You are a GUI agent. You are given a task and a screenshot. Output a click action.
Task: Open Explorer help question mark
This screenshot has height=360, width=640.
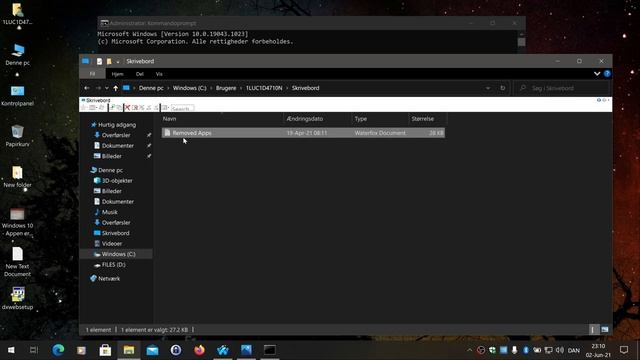click(x=607, y=74)
